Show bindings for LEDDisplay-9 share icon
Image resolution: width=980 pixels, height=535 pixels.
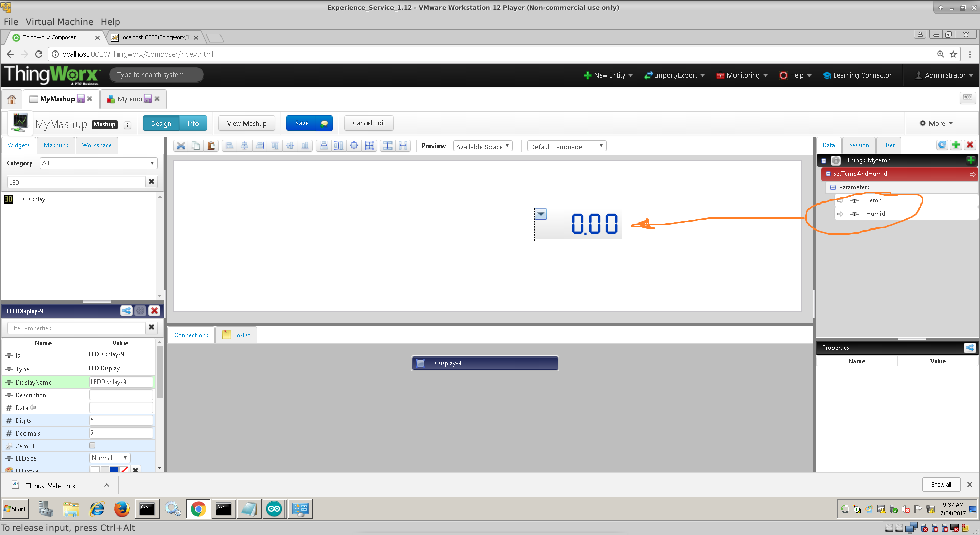126,311
